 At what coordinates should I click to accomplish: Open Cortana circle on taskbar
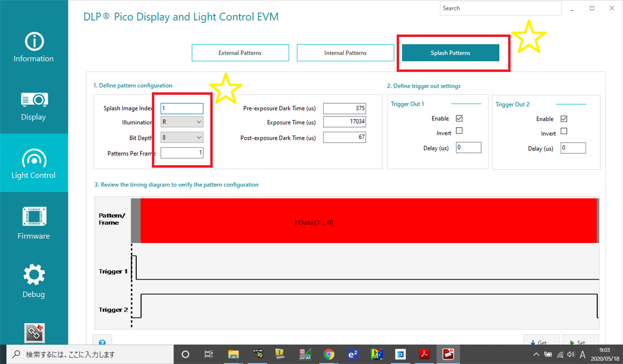point(185,354)
